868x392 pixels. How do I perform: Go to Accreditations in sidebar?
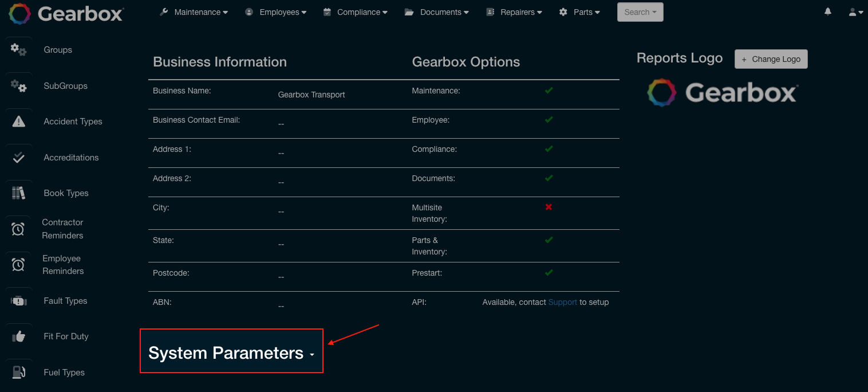(x=71, y=158)
